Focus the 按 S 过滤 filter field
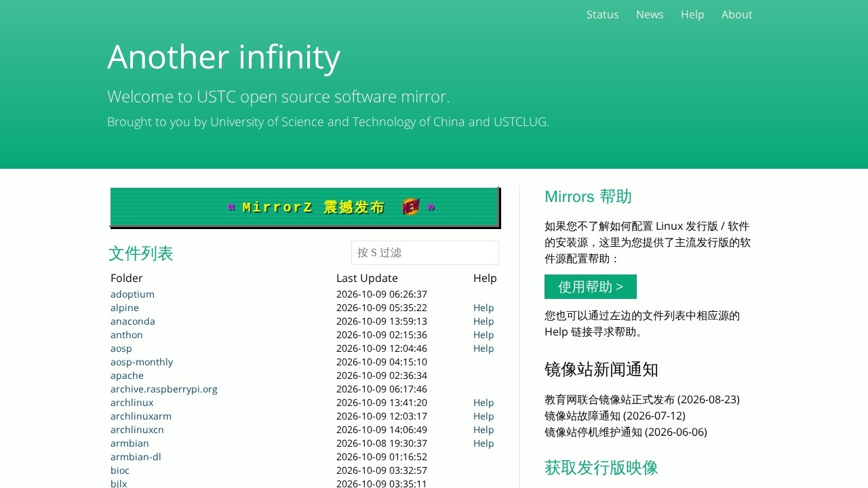This screenshot has width=868, height=488. [425, 253]
